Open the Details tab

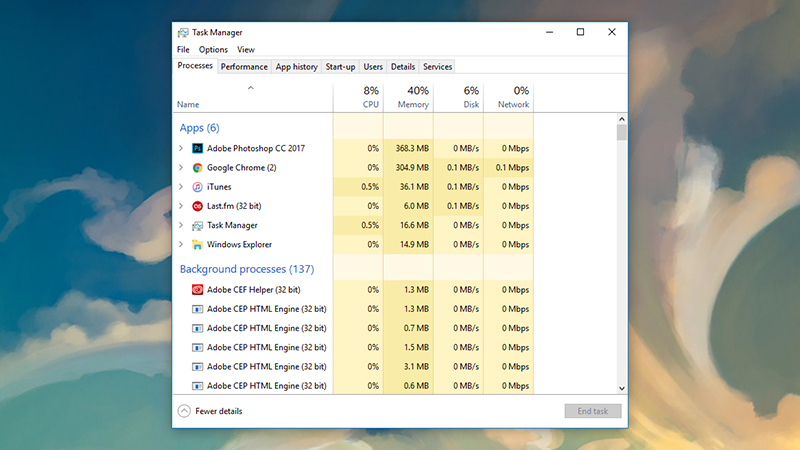coord(403,67)
